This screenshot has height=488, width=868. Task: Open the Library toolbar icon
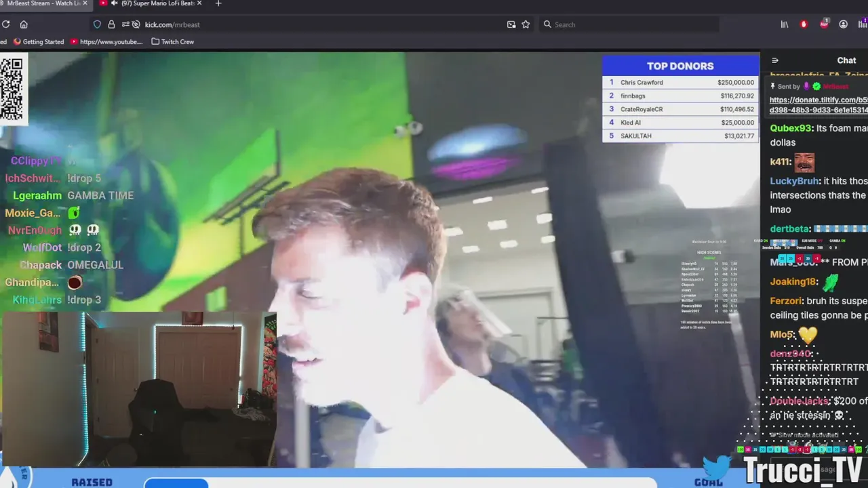click(785, 24)
